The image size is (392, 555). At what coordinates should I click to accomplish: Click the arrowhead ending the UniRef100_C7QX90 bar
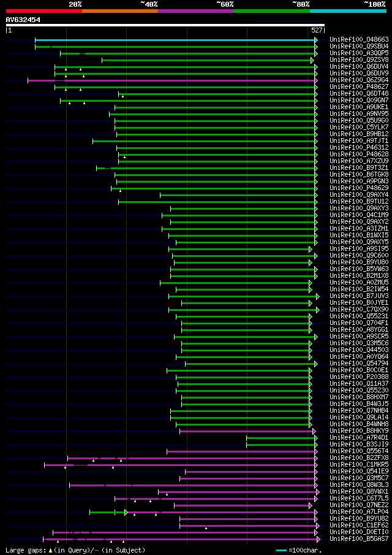click(x=318, y=310)
